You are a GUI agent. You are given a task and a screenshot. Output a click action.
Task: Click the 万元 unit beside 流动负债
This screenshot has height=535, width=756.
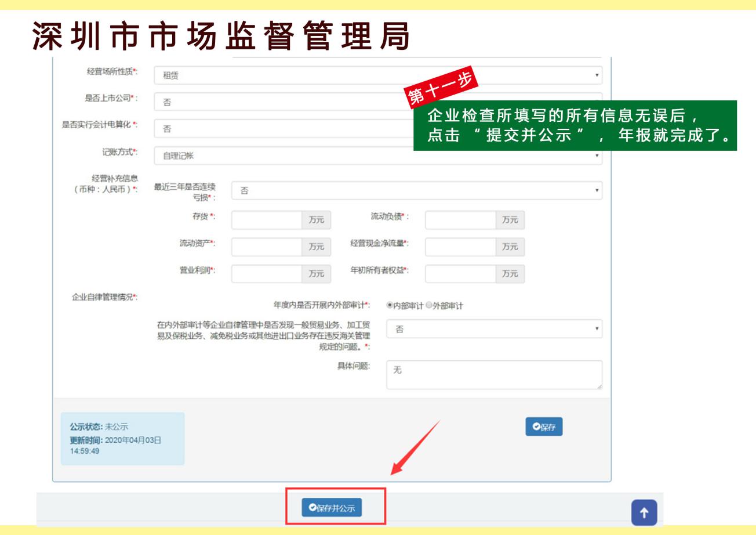point(510,220)
